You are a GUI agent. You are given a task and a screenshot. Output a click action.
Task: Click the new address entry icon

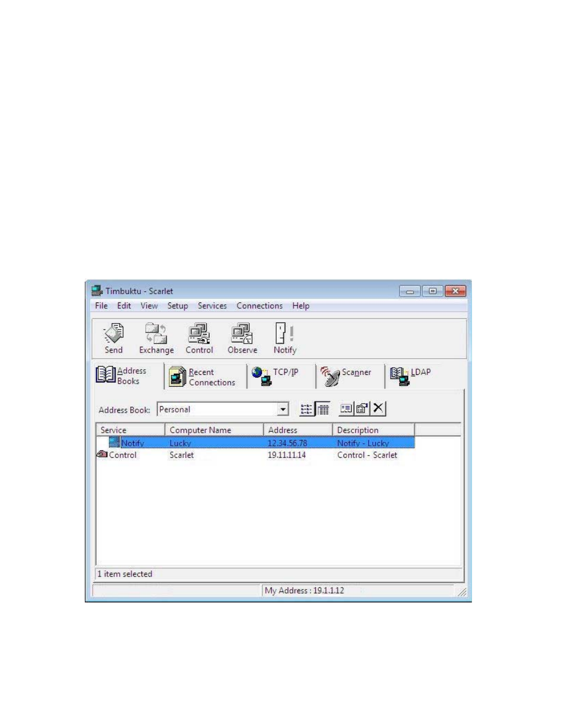point(346,408)
